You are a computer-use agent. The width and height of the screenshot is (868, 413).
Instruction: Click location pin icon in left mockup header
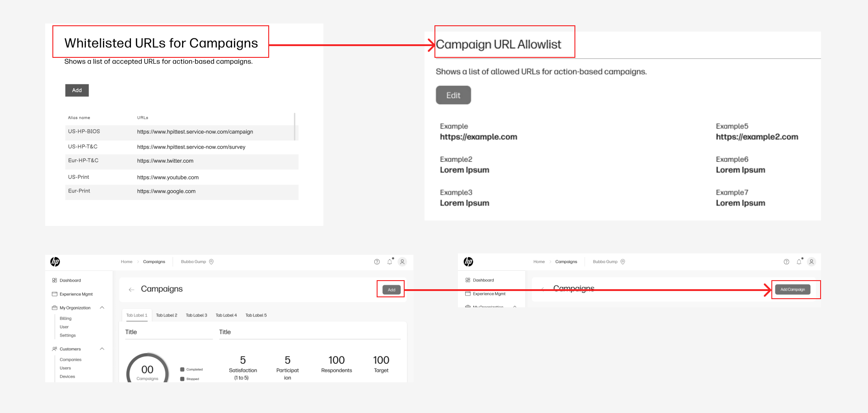point(211,262)
